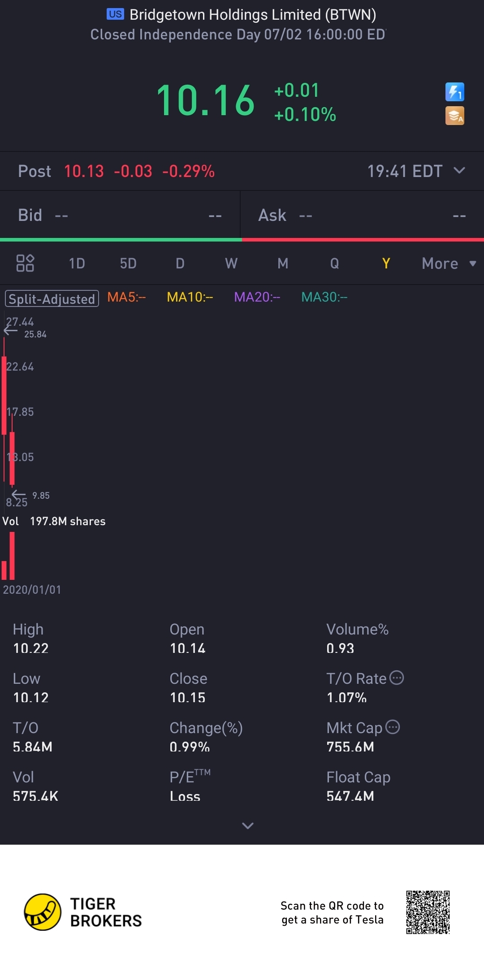Switch to the 1D chart tab
The image size is (484, 980).
(x=77, y=263)
